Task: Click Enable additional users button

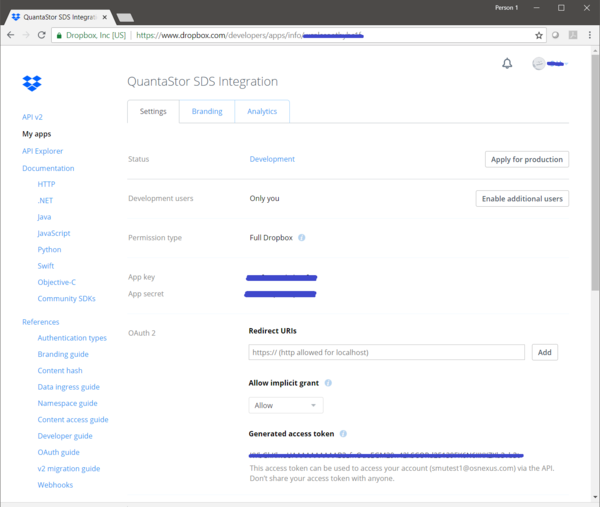Action: pos(522,199)
